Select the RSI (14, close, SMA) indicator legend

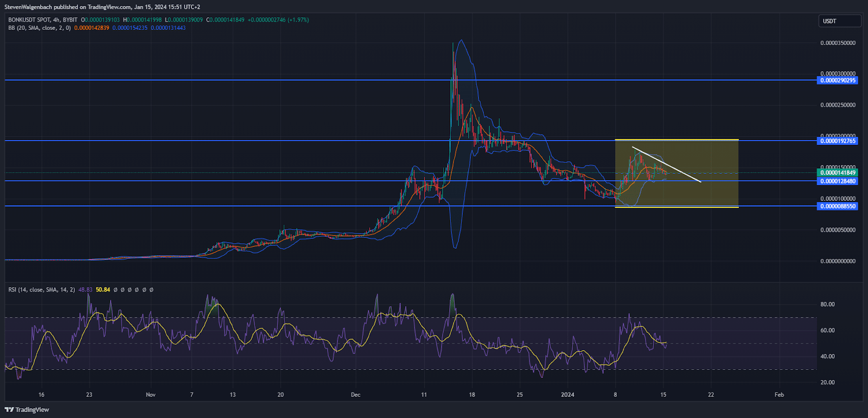tap(41, 290)
